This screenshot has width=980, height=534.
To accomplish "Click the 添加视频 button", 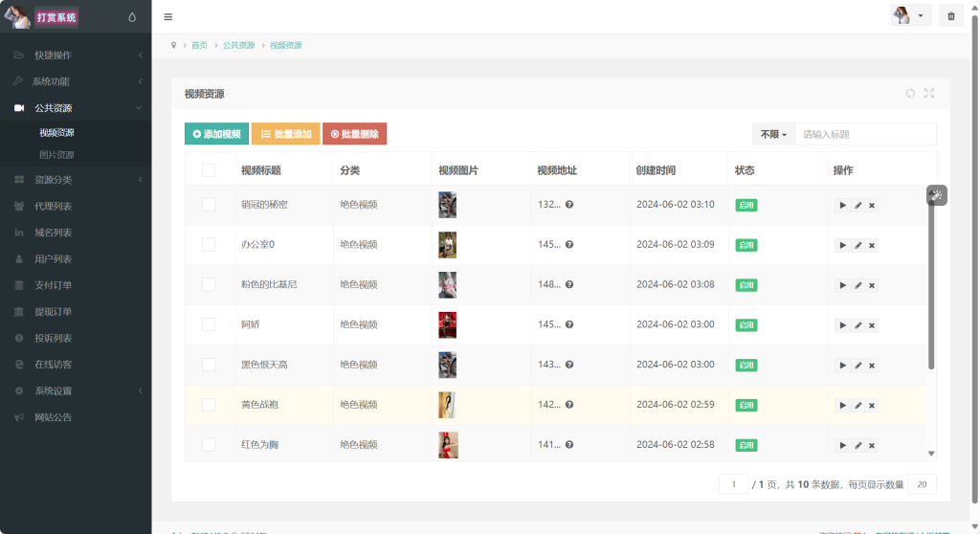I will pyautogui.click(x=216, y=134).
